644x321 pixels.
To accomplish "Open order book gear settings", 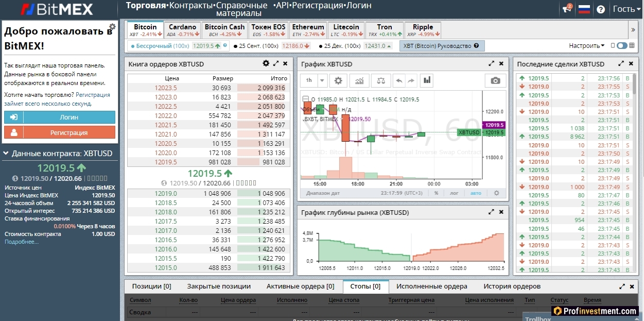I will coord(266,63).
